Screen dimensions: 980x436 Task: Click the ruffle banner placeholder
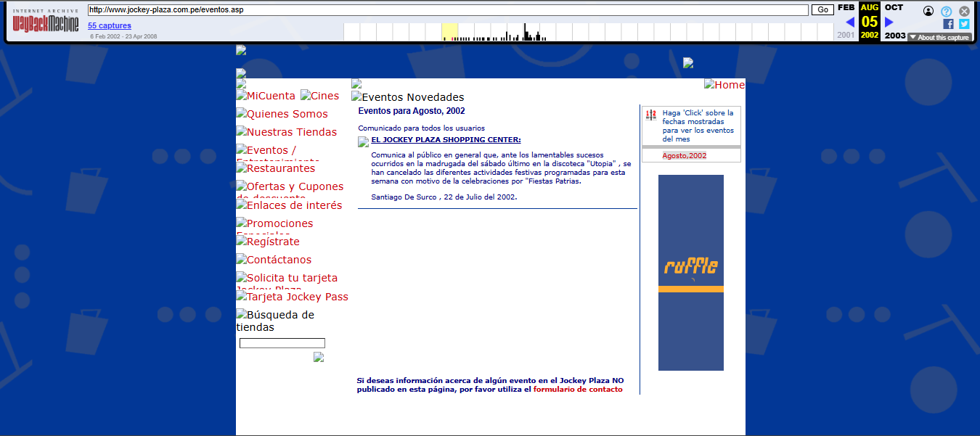coord(690,272)
